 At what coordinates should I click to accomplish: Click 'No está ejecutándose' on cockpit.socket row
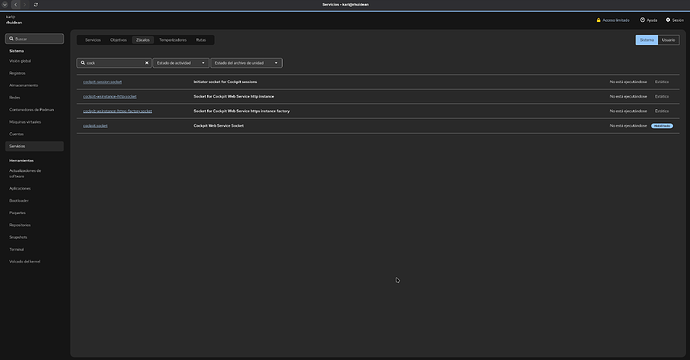point(628,126)
